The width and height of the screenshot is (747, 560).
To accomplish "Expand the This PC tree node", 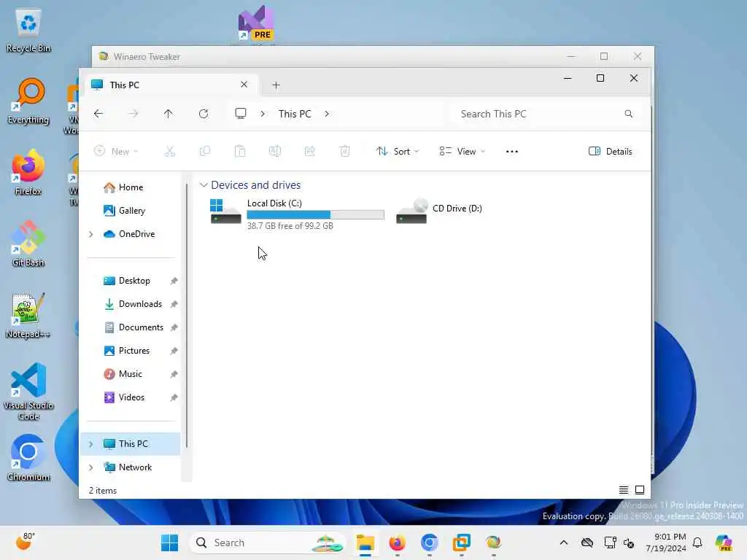I will point(91,444).
